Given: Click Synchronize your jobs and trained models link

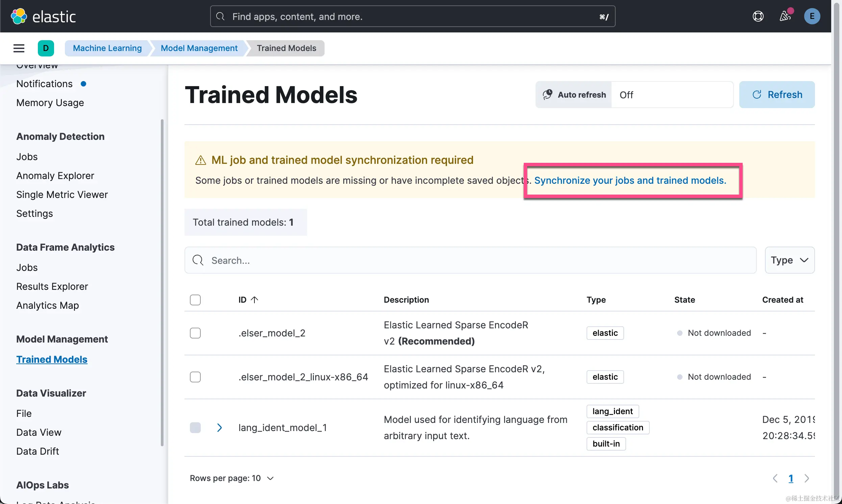Looking at the screenshot, I should 630,180.
